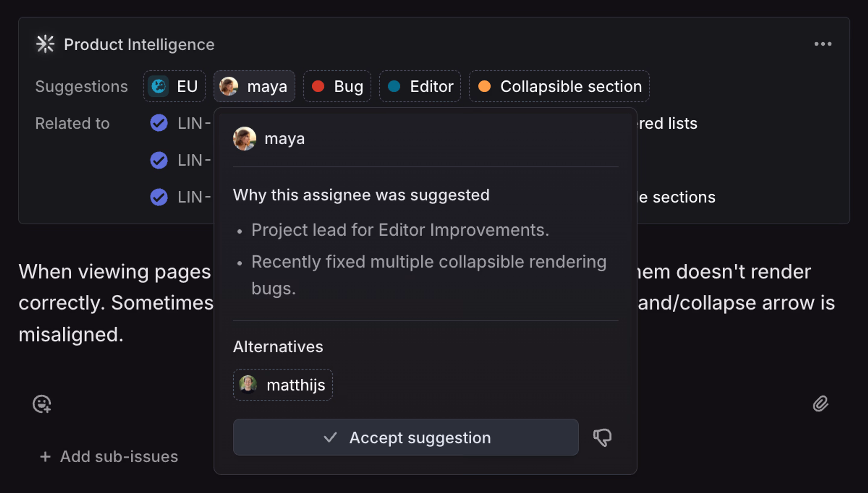Select the EU team suggestion chip
Image resolution: width=868 pixels, height=493 pixels.
pos(175,86)
